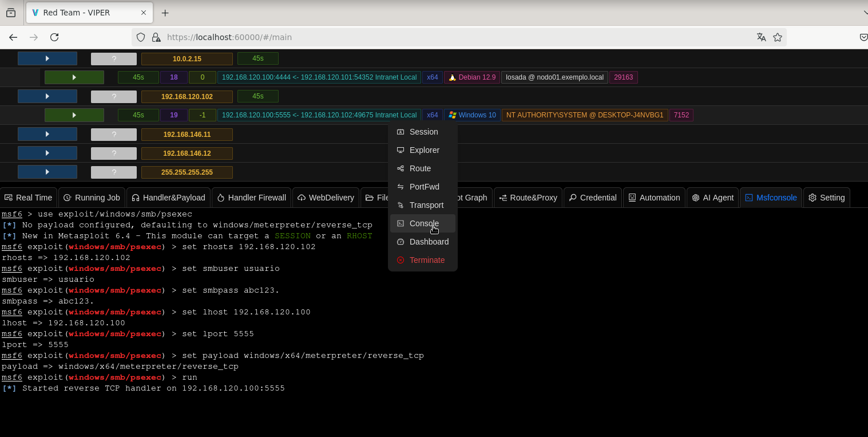The width and height of the screenshot is (868, 437).
Task: Click inside the msfconsole terminal output area
Action: [434, 322]
